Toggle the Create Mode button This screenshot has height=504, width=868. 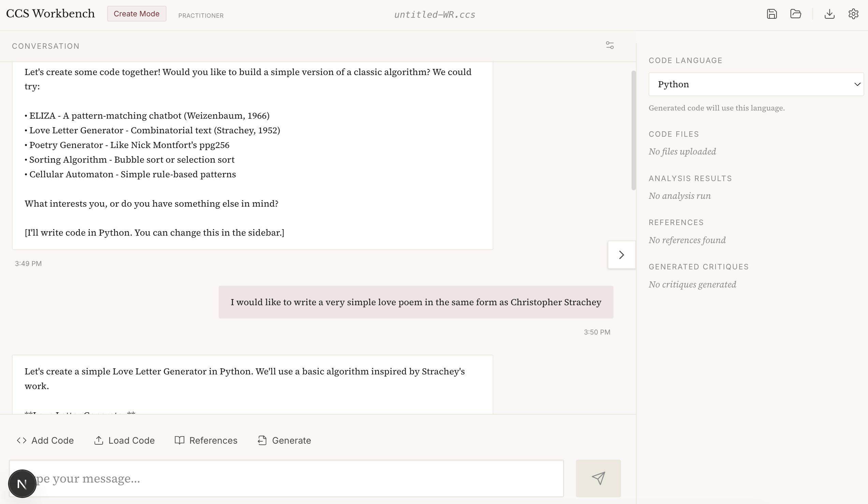(x=136, y=14)
